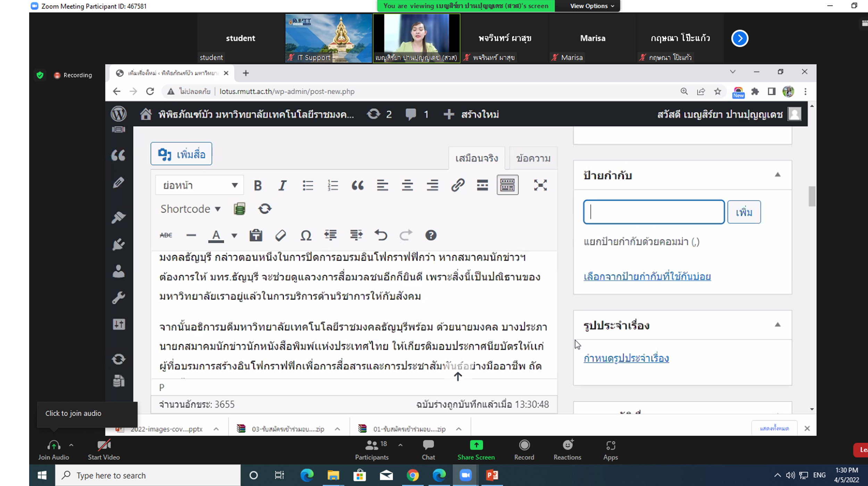Redo the last undone edit
Image resolution: width=868 pixels, height=486 pixels.
point(406,235)
